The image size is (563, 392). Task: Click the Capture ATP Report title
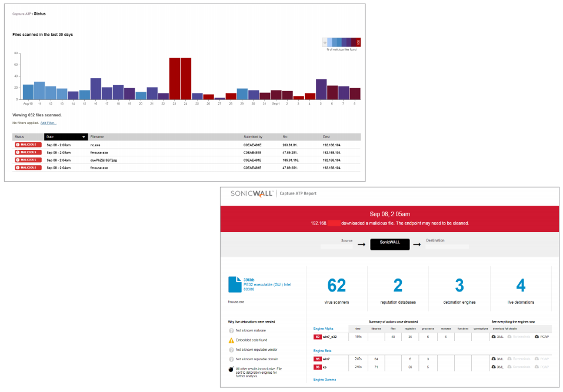298,194
